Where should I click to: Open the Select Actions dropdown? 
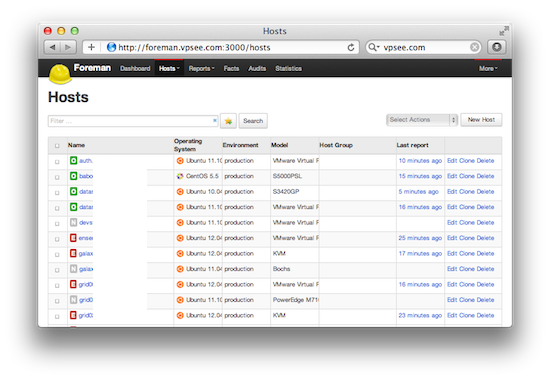pyautogui.click(x=422, y=120)
